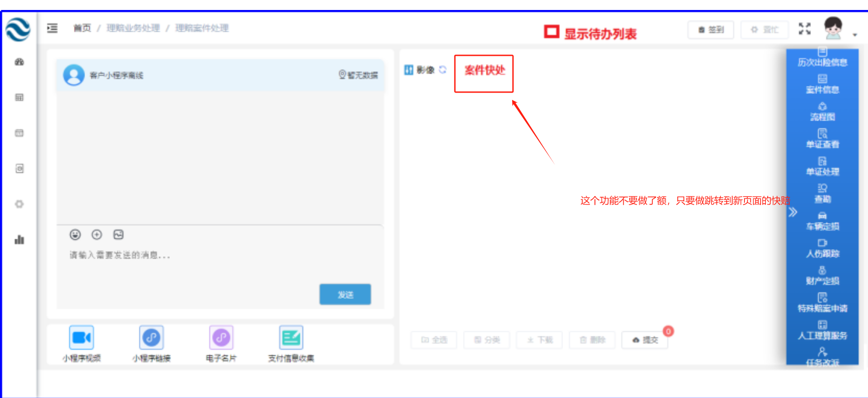Click the 删除 button
Viewport: 868px width, 398px height.
click(592, 340)
